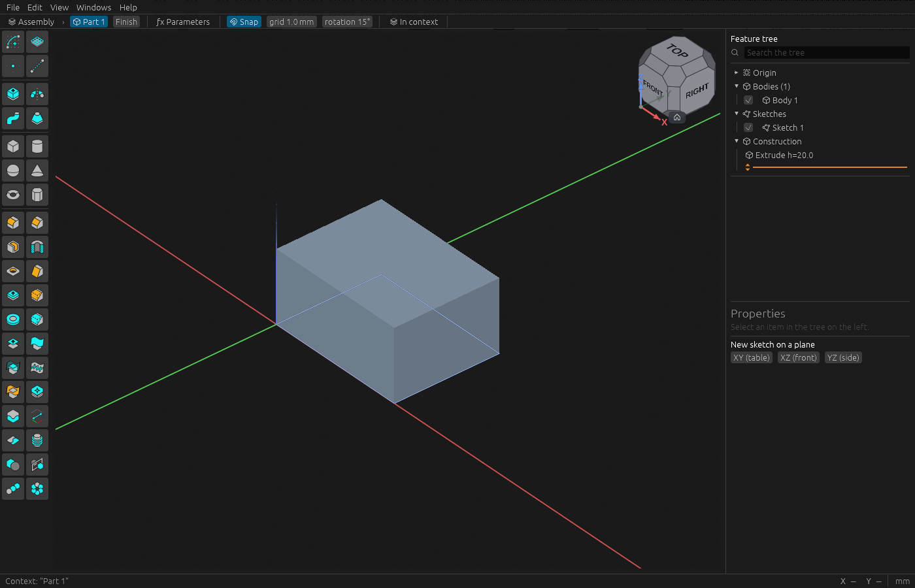Insert a Cylinder primitive

[x=37, y=146]
